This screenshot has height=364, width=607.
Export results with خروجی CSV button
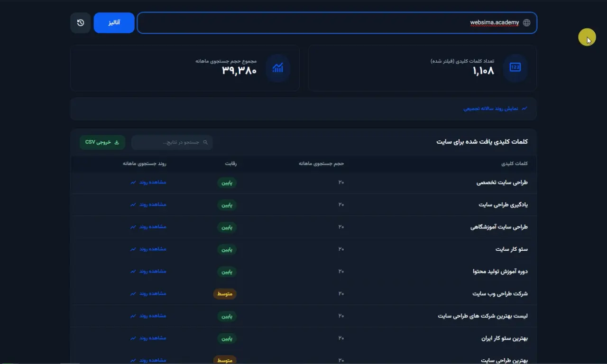pos(102,142)
